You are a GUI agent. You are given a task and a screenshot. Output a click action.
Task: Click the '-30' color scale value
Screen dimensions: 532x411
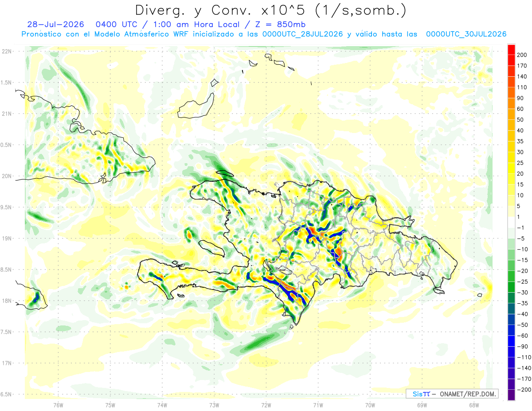(522, 292)
